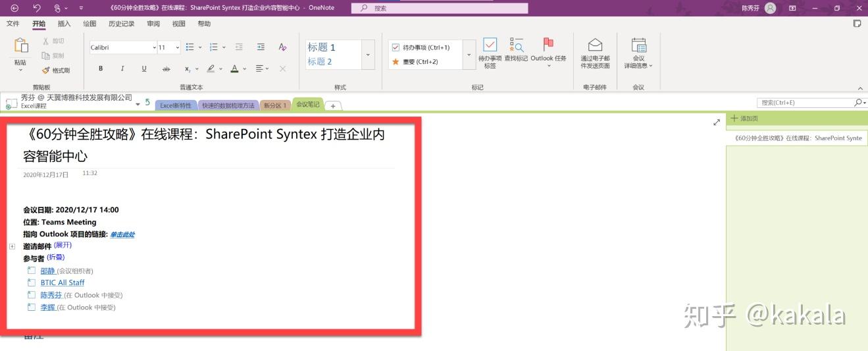Apply text highlight color
The height and width of the screenshot is (351, 868).
coord(211,68)
